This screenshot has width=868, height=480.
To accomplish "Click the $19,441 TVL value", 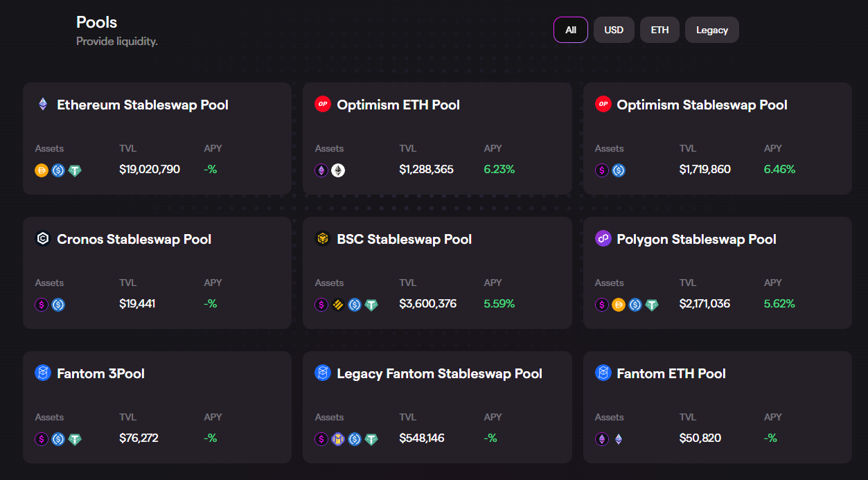I will coord(137,304).
